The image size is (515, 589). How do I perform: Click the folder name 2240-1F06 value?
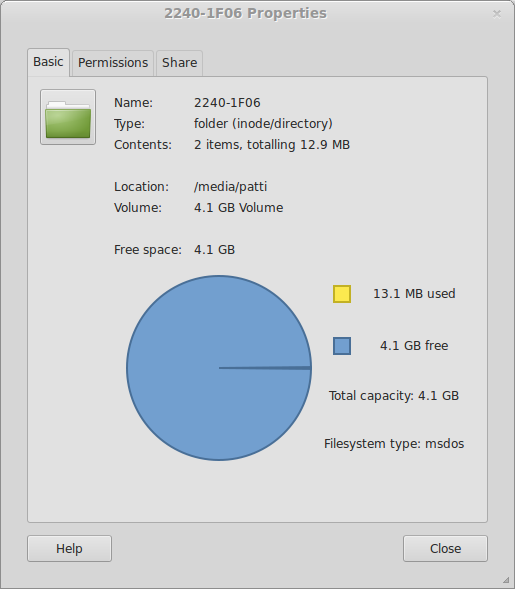click(227, 103)
